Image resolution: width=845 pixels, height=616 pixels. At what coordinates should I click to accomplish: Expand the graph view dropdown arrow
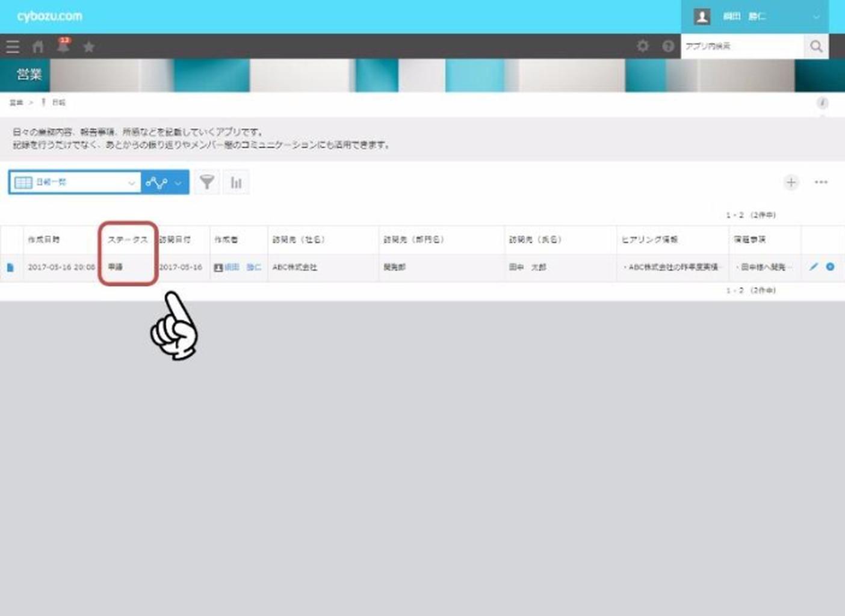coord(178,183)
